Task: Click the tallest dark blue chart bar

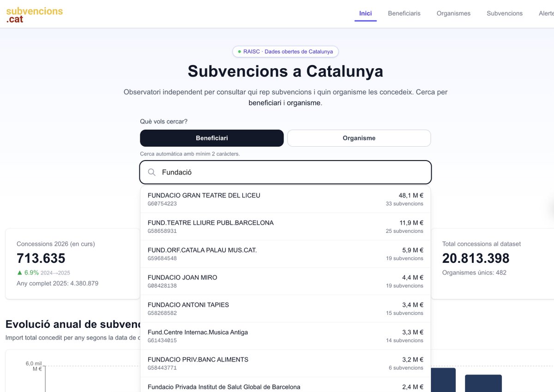Action: [443, 380]
